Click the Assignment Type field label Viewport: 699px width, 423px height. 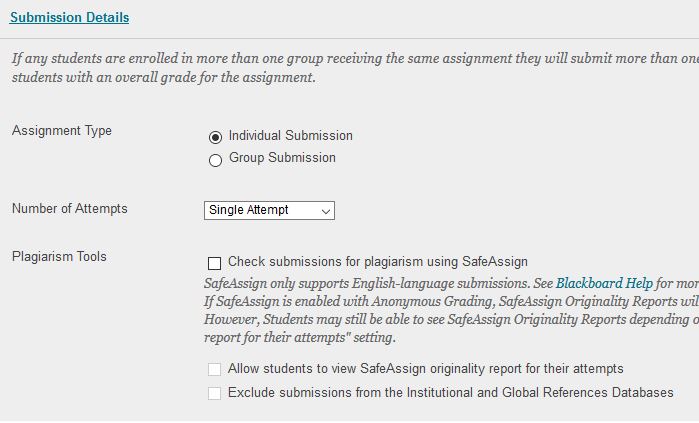[62, 131]
